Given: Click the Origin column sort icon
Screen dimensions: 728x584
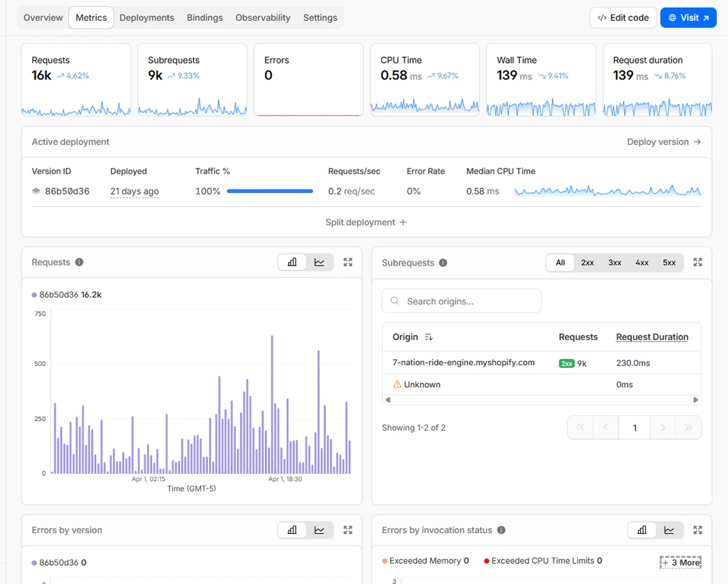Looking at the screenshot, I should pyautogui.click(x=428, y=337).
